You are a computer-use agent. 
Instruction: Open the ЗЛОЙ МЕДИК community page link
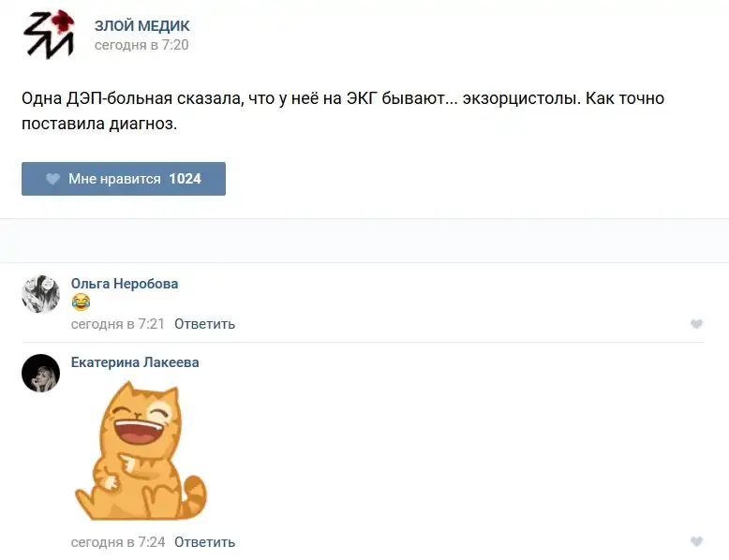[x=141, y=26]
